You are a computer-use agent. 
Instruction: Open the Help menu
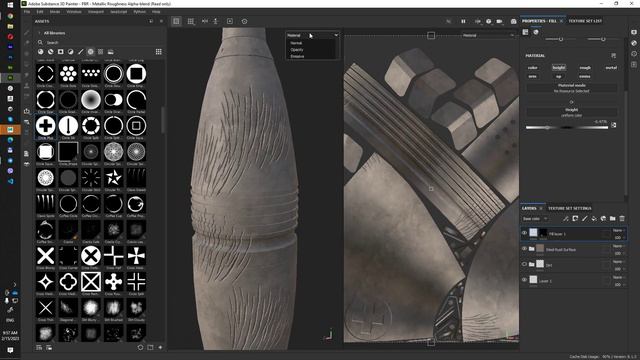click(x=156, y=12)
